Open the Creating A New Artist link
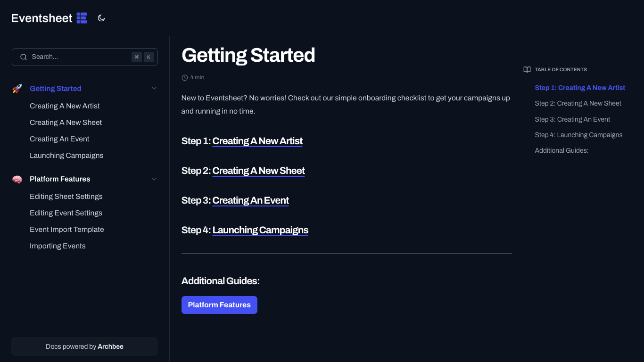The height and width of the screenshot is (362, 644). (257, 141)
